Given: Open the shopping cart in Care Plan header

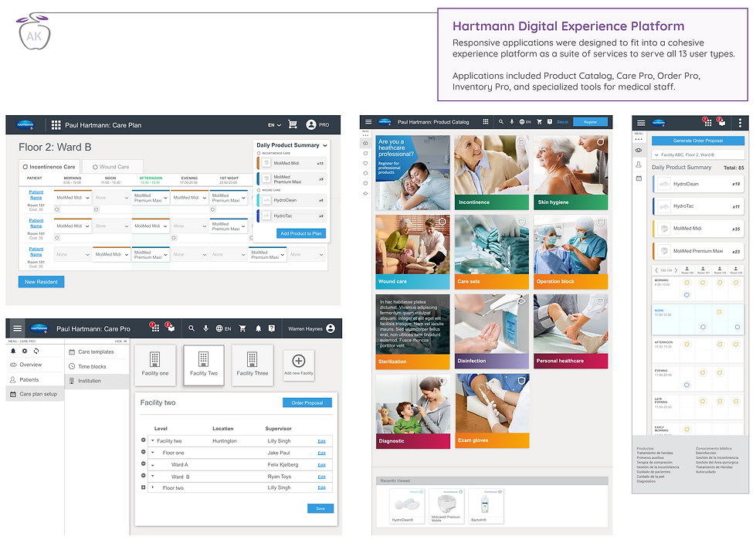Looking at the screenshot, I should 293,124.
